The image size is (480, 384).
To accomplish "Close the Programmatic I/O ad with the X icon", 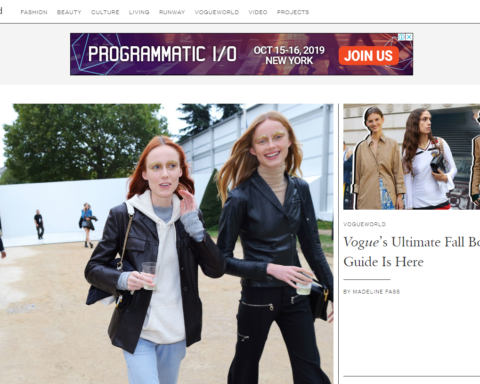I will (409, 37).
